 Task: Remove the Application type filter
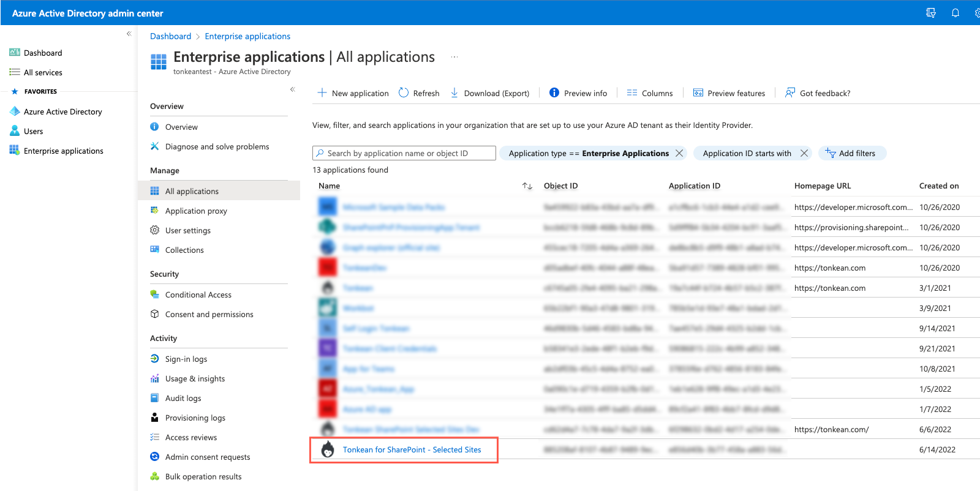(679, 153)
